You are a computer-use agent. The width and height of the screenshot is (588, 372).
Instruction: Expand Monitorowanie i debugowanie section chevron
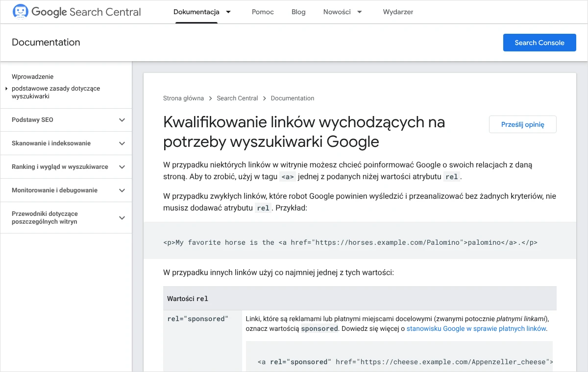coord(122,190)
